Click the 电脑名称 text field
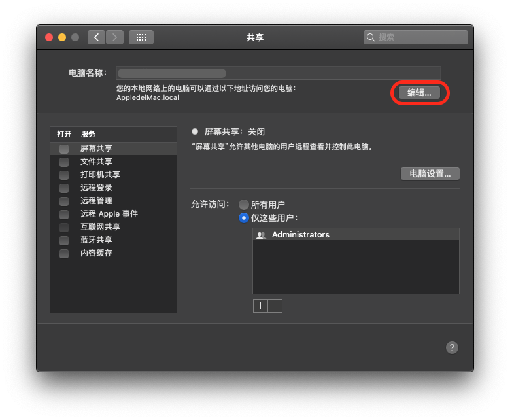This screenshot has height=420, width=510. pyautogui.click(x=278, y=73)
